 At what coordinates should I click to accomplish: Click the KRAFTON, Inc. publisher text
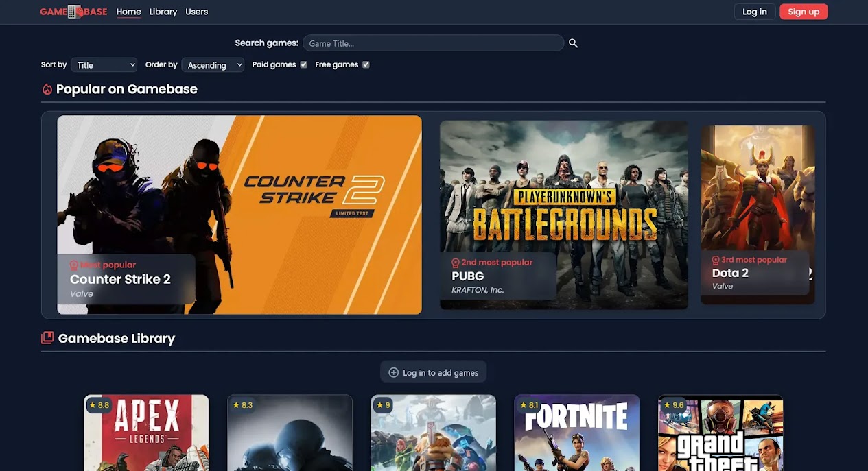[478, 290]
